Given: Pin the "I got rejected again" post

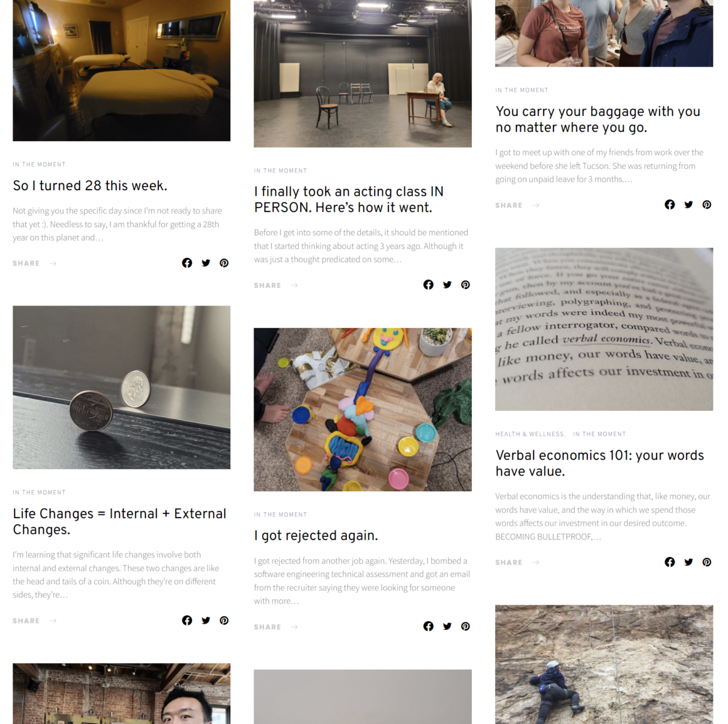Looking at the screenshot, I should pos(465,627).
